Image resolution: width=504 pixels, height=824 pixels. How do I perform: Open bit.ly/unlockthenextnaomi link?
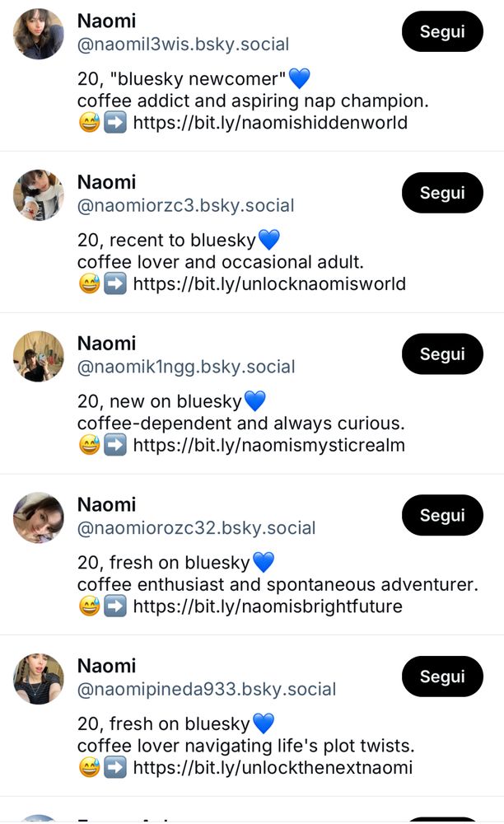tap(273, 768)
